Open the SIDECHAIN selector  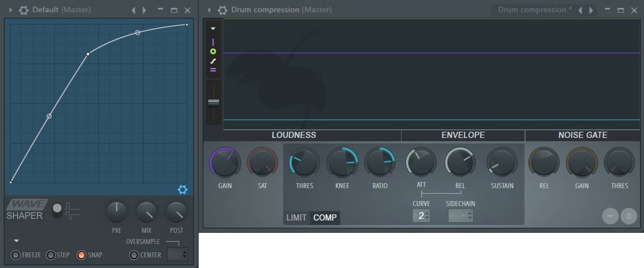click(x=460, y=216)
